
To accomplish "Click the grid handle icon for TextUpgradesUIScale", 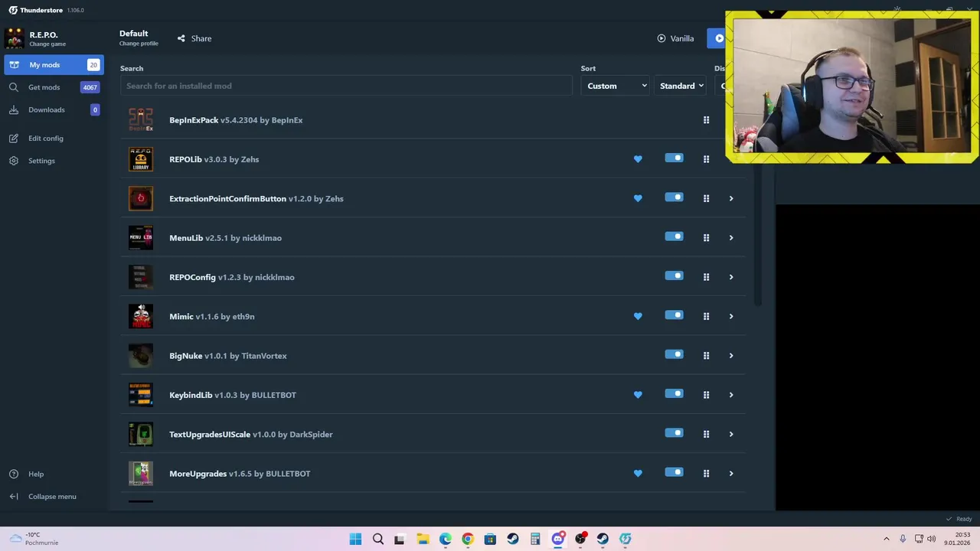I will [706, 434].
